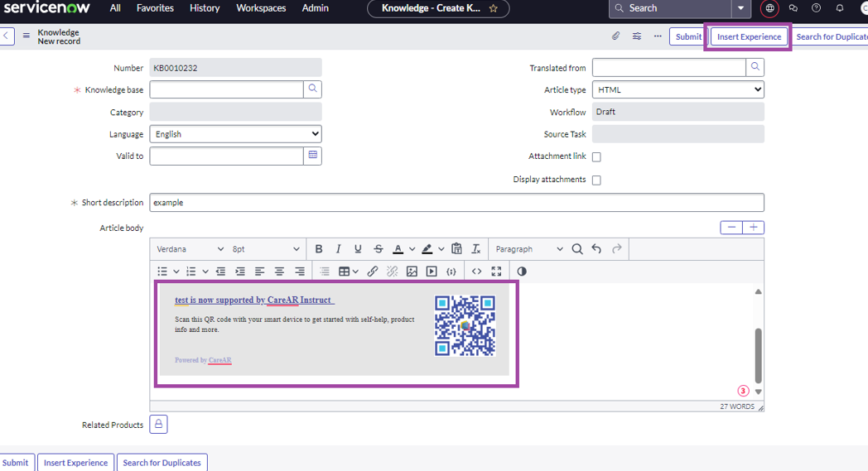Click the remove link icon
The height and width of the screenshot is (471, 868).
pos(392,272)
